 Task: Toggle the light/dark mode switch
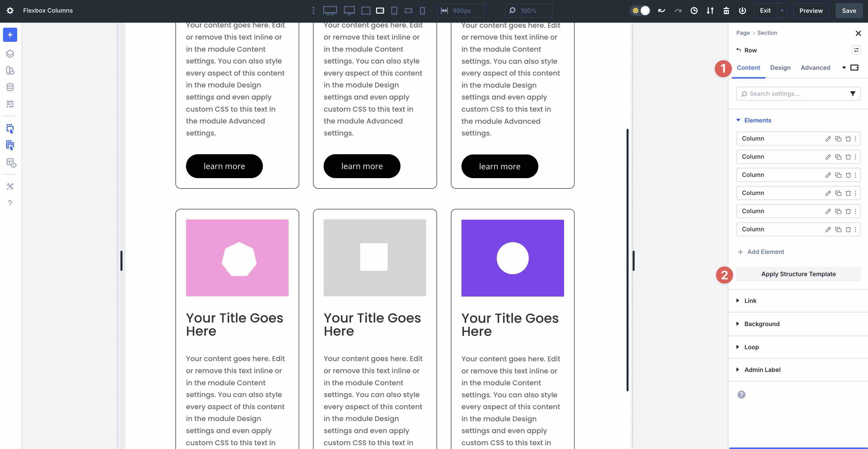point(640,10)
